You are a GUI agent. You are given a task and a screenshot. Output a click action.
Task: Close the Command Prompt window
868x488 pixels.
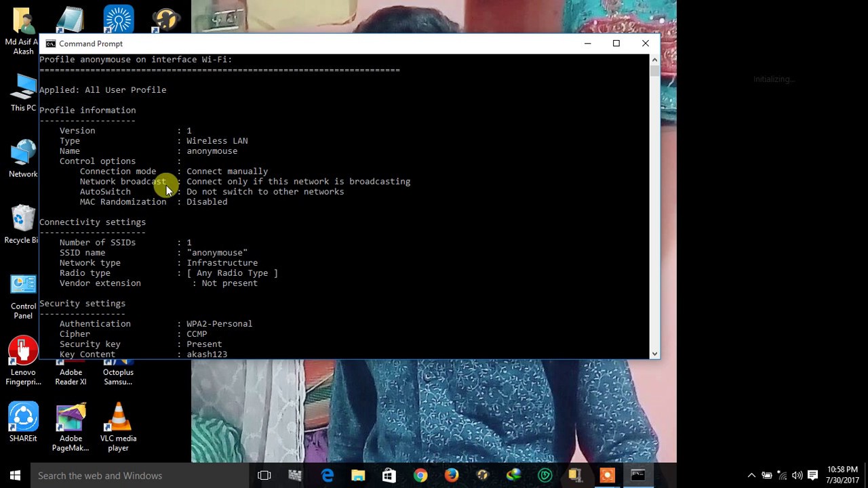pyautogui.click(x=646, y=43)
